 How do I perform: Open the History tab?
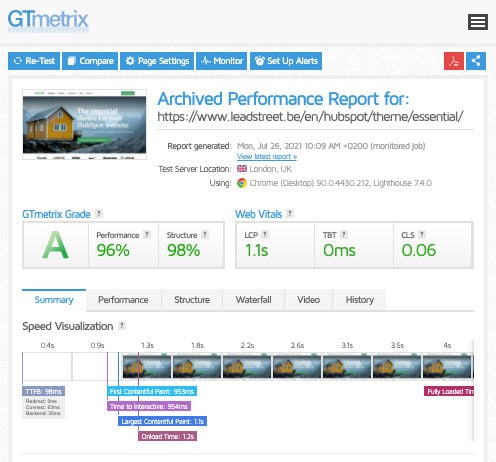(x=359, y=300)
